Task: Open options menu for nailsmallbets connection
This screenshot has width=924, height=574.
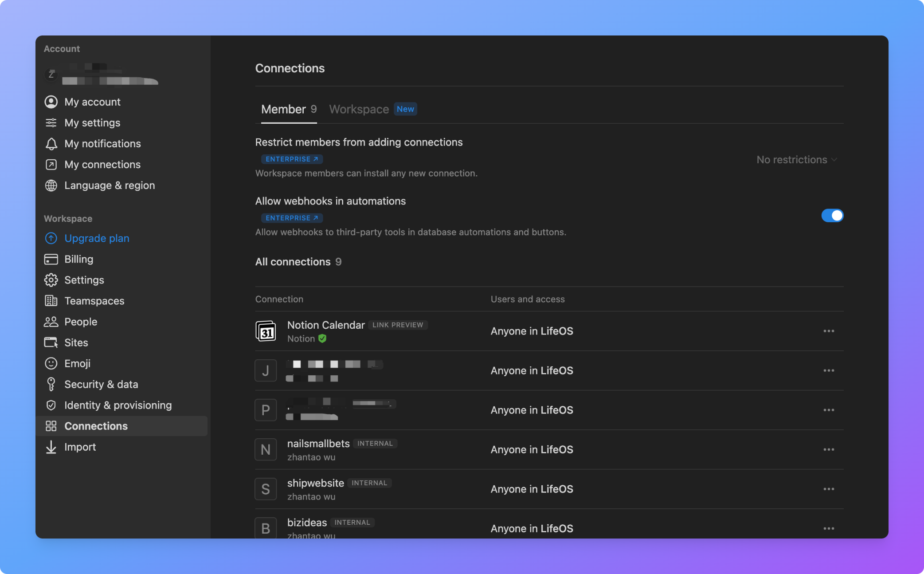Action: coord(829,449)
